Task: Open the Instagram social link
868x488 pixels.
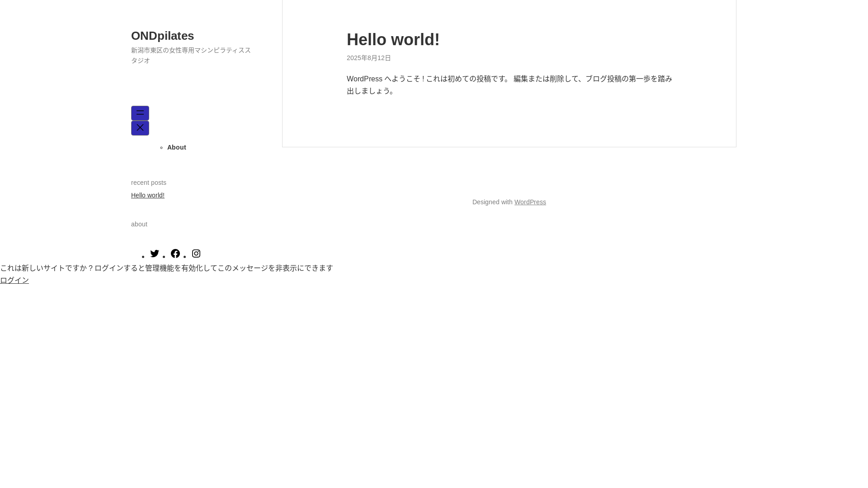Action: tap(196, 253)
